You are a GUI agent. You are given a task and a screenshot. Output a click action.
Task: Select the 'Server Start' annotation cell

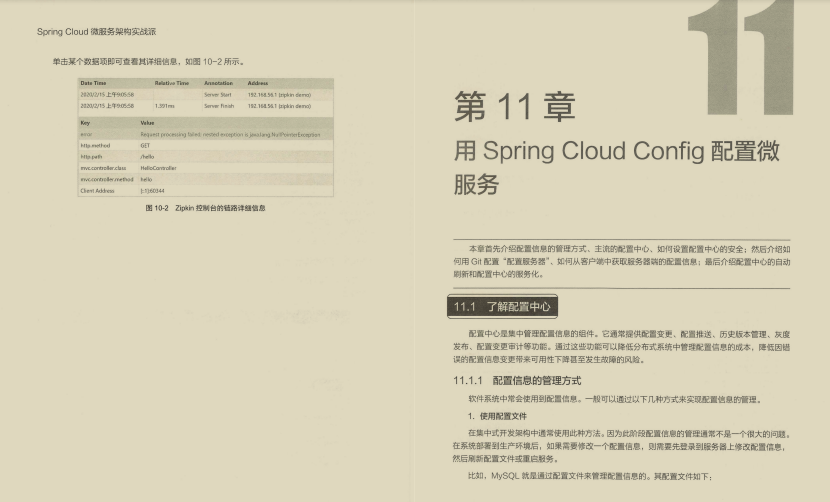[218, 95]
